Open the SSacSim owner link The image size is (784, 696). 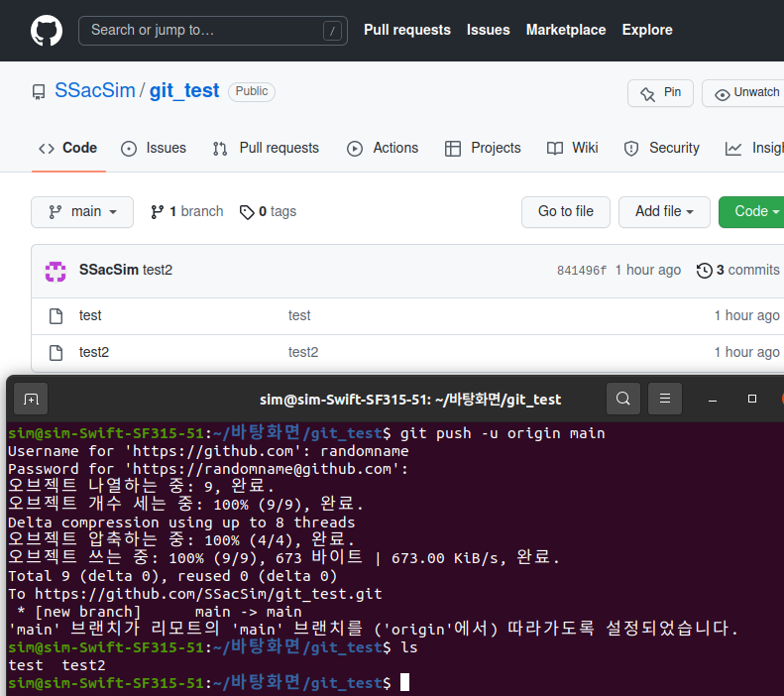click(x=95, y=90)
